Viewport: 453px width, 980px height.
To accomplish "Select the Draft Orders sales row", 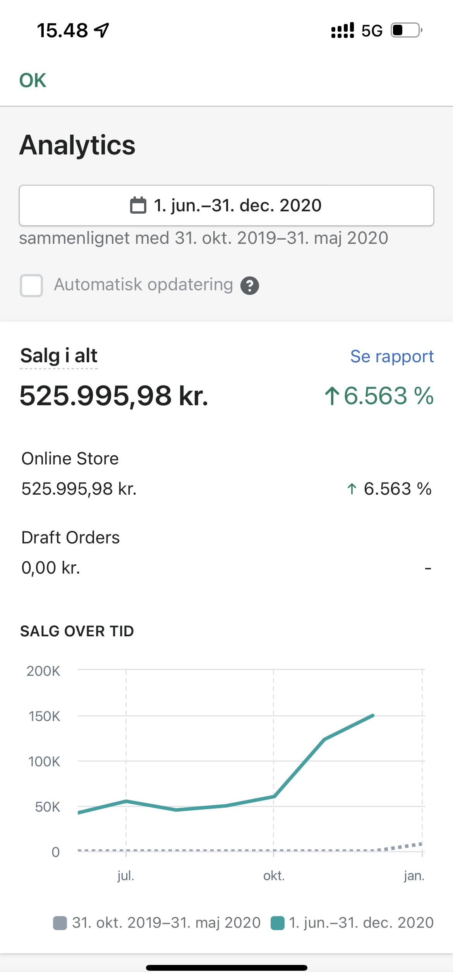I will click(226, 553).
